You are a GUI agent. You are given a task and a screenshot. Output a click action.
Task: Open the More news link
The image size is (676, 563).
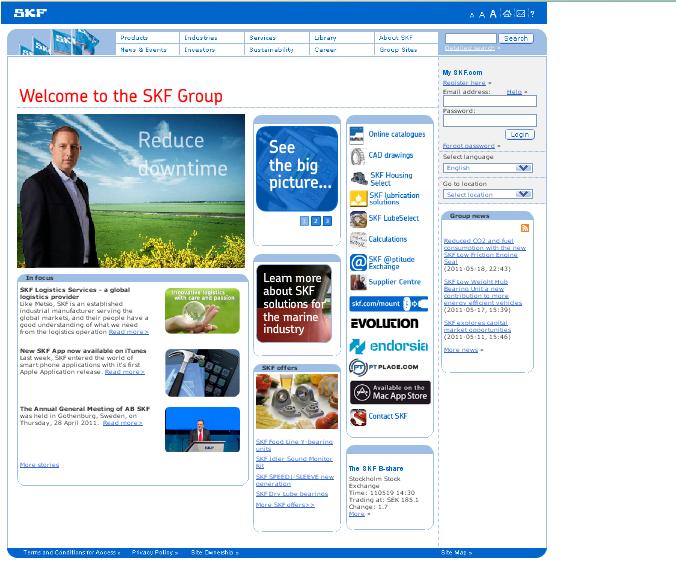click(x=461, y=350)
